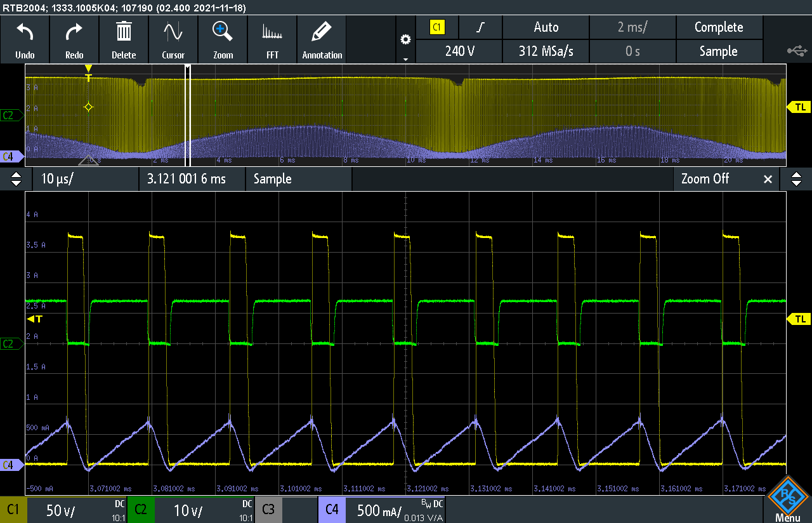Toggle channel C1 at 50 V/

[x=63, y=510]
